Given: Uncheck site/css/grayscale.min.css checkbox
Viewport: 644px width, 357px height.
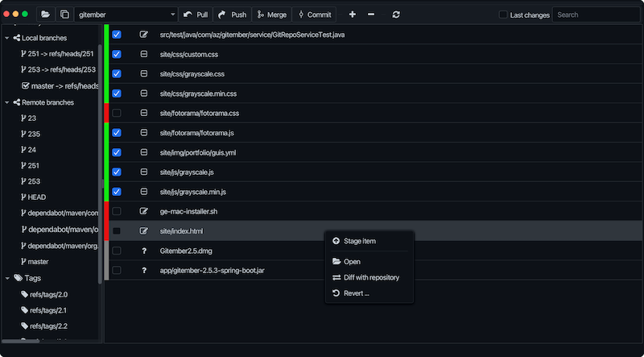Looking at the screenshot, I should [117, 93].
